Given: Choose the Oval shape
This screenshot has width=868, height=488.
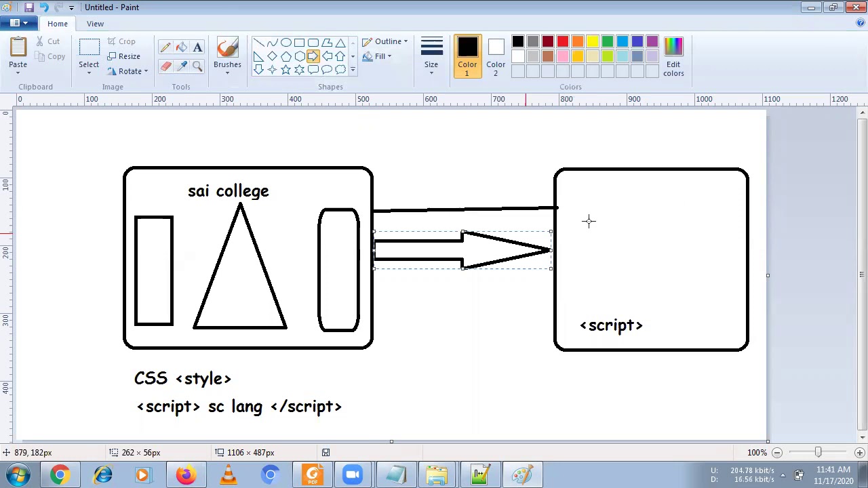Looking at the screenshot, I should pyautogui.click(x=285, y=43).
